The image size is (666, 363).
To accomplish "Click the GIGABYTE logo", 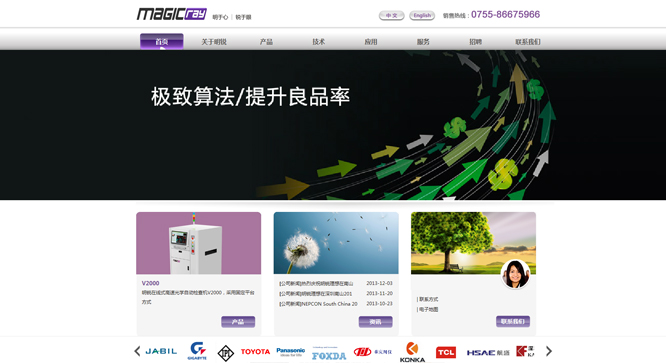I will (197, 351).
